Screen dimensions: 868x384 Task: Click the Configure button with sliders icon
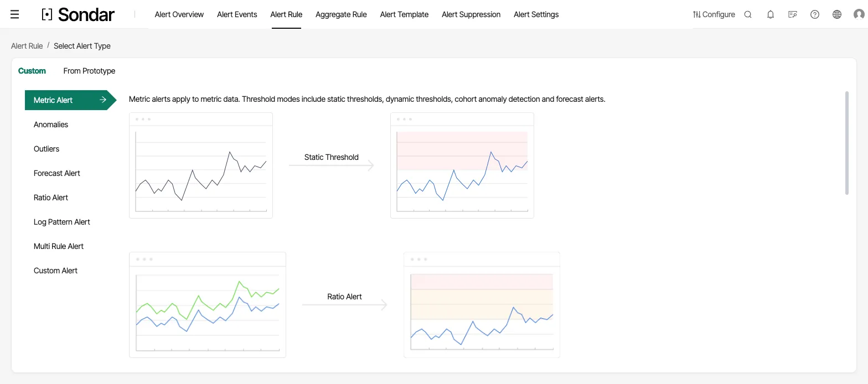(714, 14)
